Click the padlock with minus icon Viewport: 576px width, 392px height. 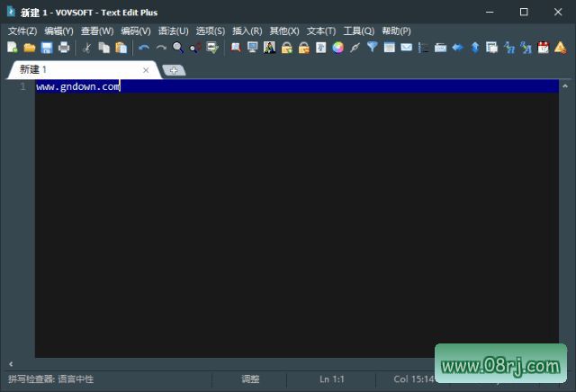tap(304, 48)
